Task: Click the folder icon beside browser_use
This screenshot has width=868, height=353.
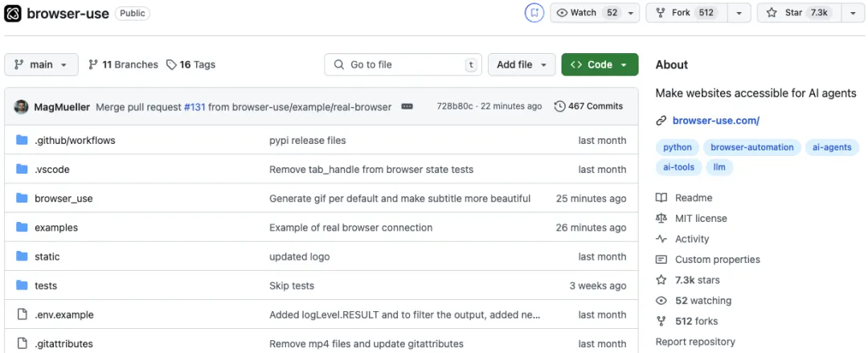Action: coord(22,199)
